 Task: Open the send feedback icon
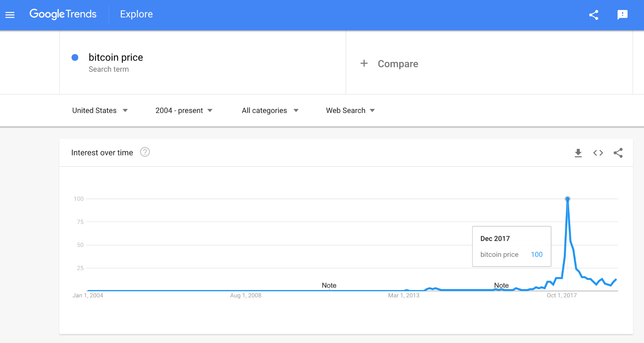point(623,15)
